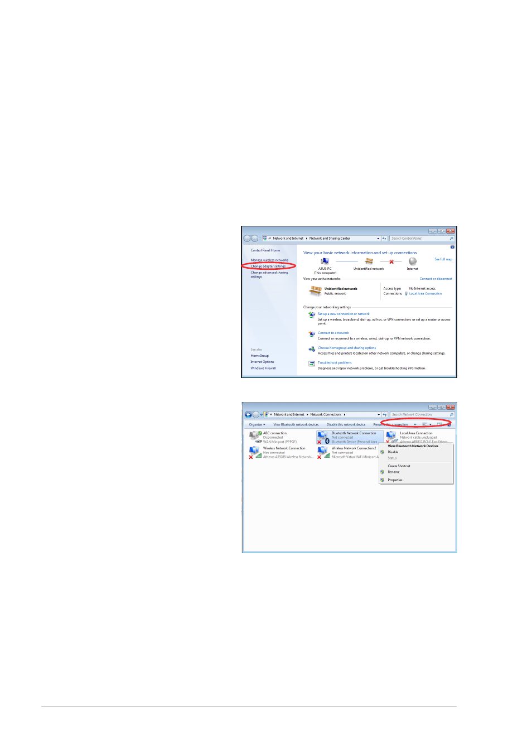This screenshot has height=756, width=532.
Task: Open the Organize dropdown menu
Action: pos(257,425)
